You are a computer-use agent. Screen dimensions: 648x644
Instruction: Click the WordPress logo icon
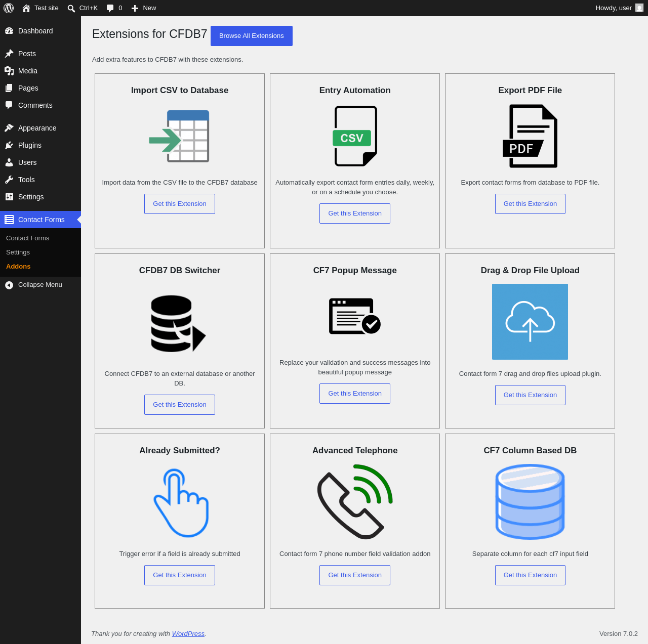[x=9, y=8]
